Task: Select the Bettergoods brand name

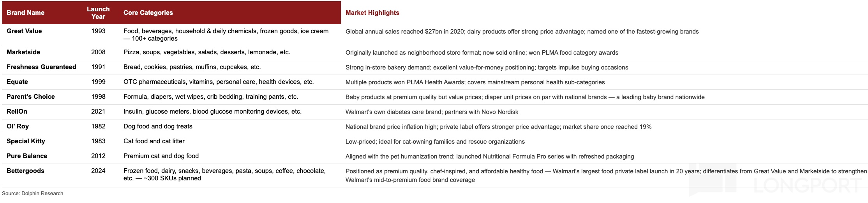Action: point(25,171)
